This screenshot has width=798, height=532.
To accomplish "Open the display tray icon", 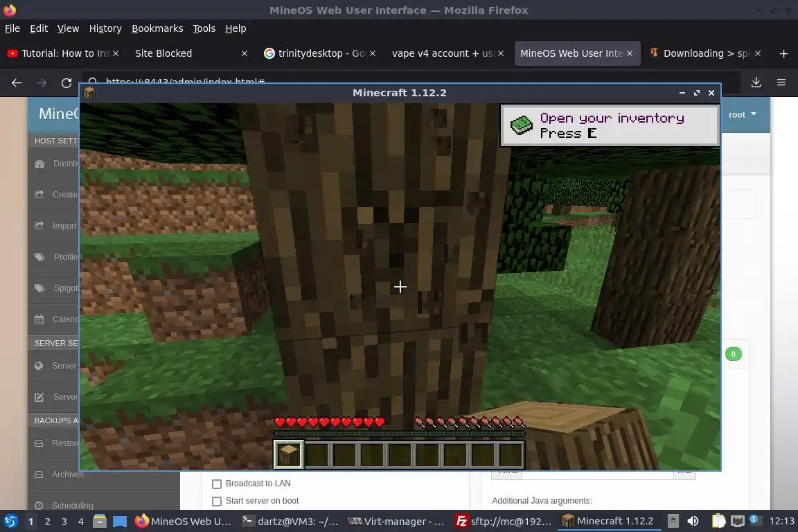I will pyautogui.click(x=737, y=522).
